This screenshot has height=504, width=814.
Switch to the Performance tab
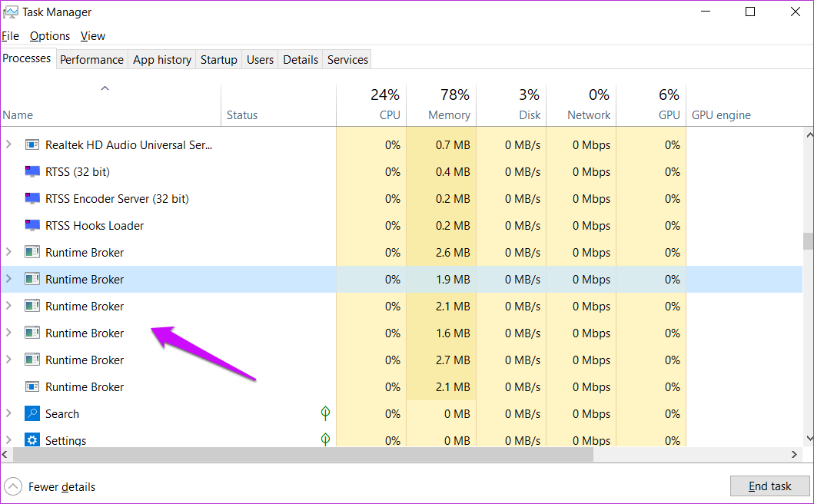click(x=91, y=59)
